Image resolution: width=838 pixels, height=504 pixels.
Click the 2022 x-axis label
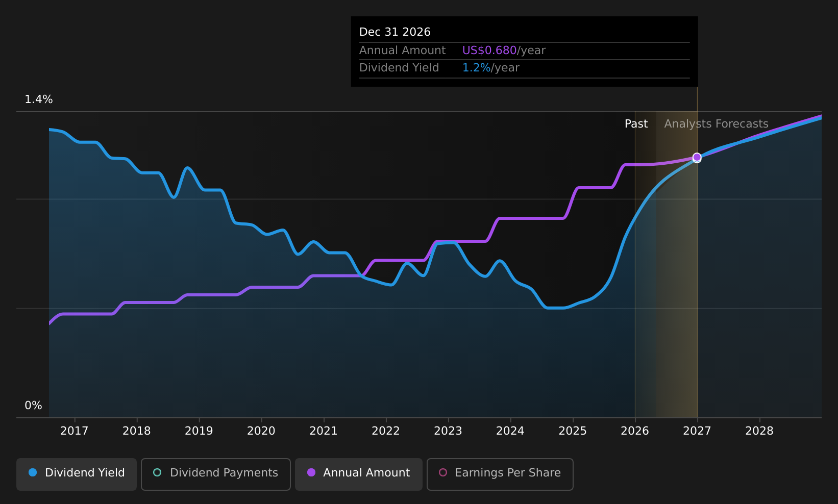click(386, 431)
